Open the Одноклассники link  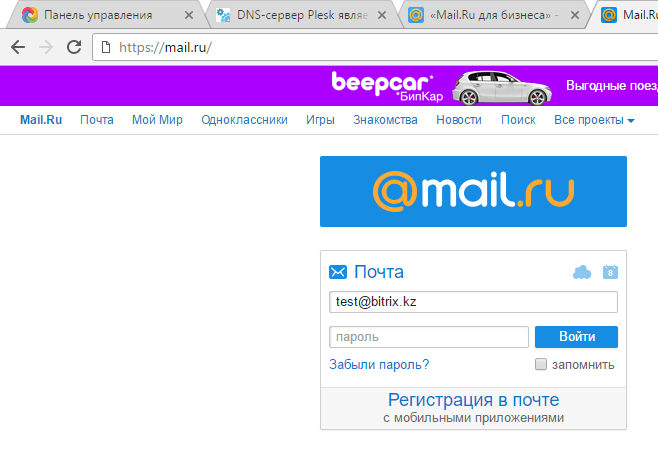pyautogui.click(x=244, y=120)
